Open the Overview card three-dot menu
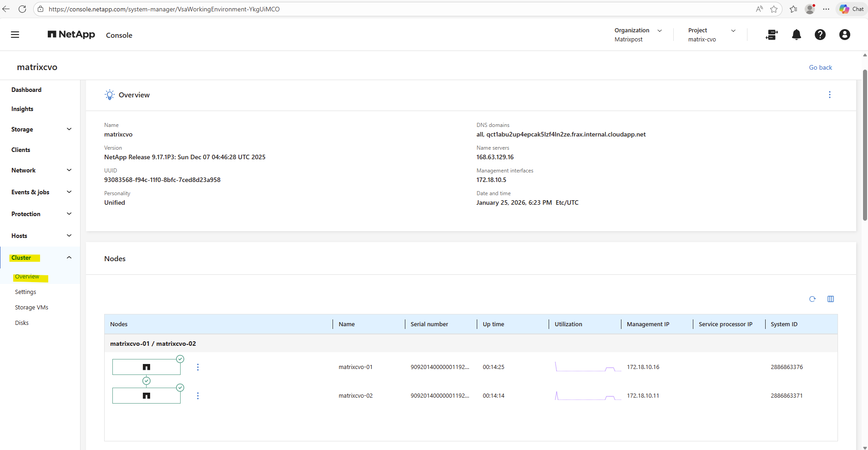This screenshot has height=450, width=868. click(x=829, y=95)
